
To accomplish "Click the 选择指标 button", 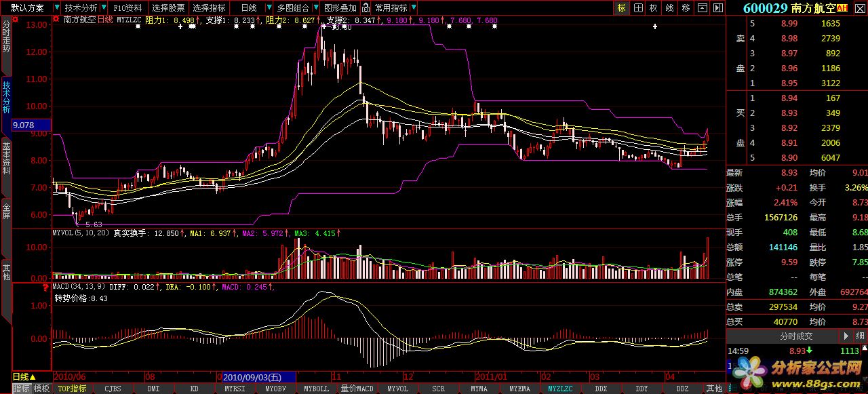I will 210,8.
